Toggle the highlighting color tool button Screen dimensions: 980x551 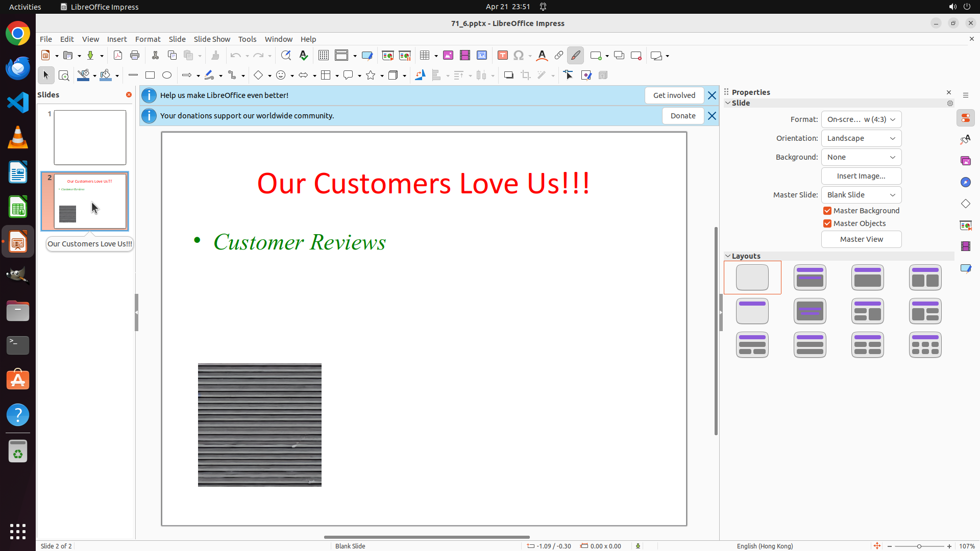[x=575, y=56]
